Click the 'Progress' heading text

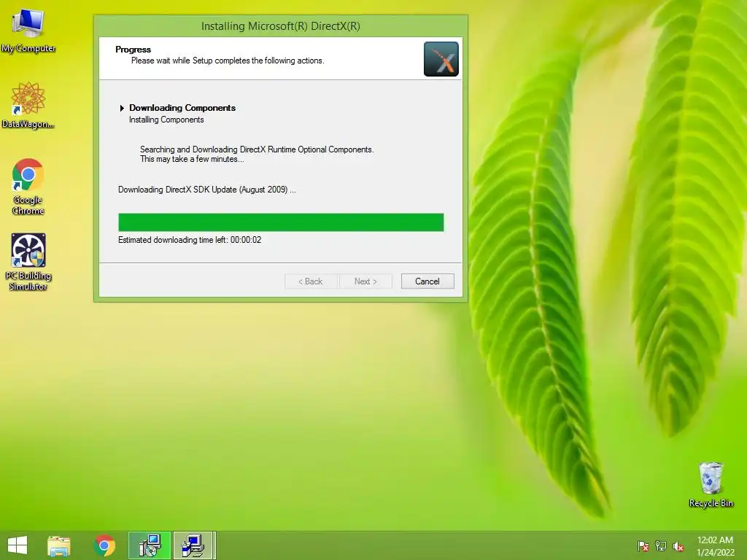tap(133, 50)
